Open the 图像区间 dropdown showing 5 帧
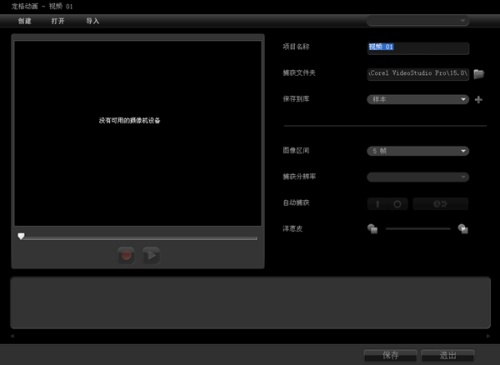 click(418, 151)
